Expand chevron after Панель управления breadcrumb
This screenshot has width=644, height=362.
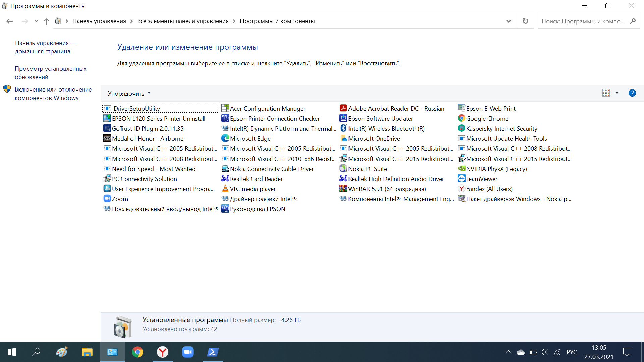point(131,21)
